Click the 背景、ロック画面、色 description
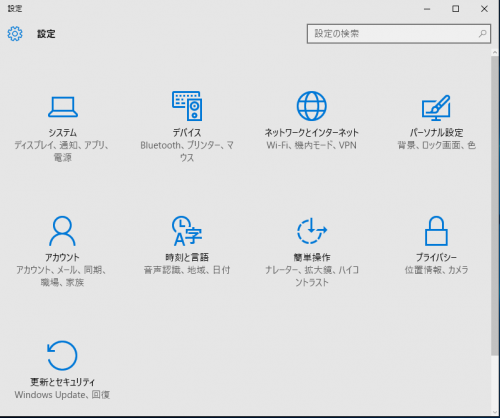Image resolution: width=500 pixels, height=418 pixels. (x=436, y=145)
